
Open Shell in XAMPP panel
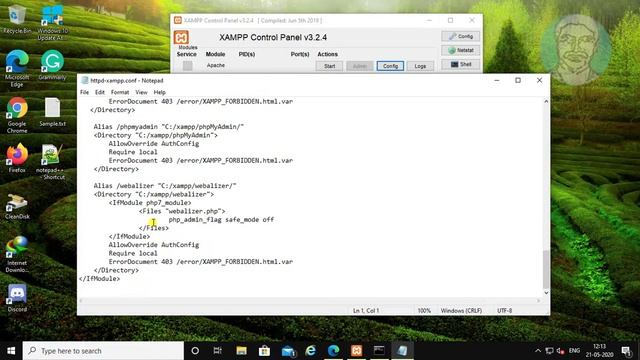(x=461, y=64)
